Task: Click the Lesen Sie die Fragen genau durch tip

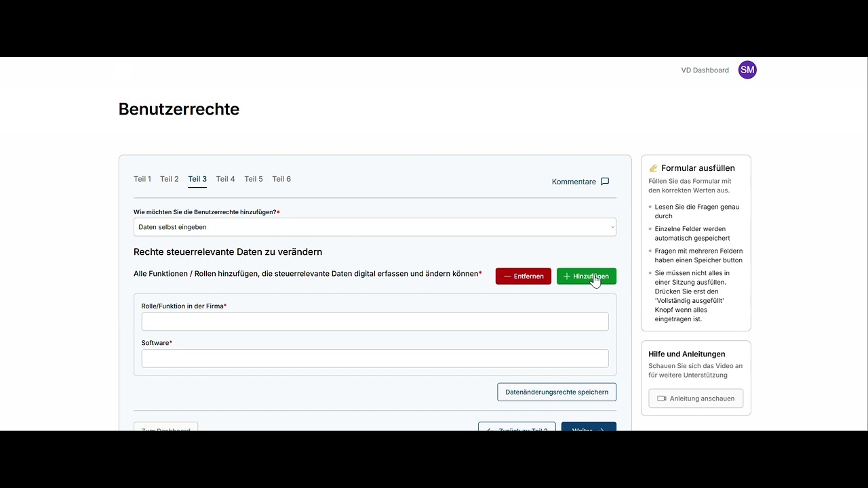Action: [697, 211]
